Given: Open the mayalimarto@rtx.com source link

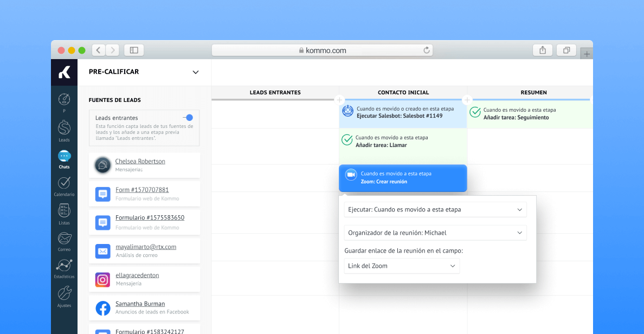Looking at the screenshot, I should (x=145, y=247).
